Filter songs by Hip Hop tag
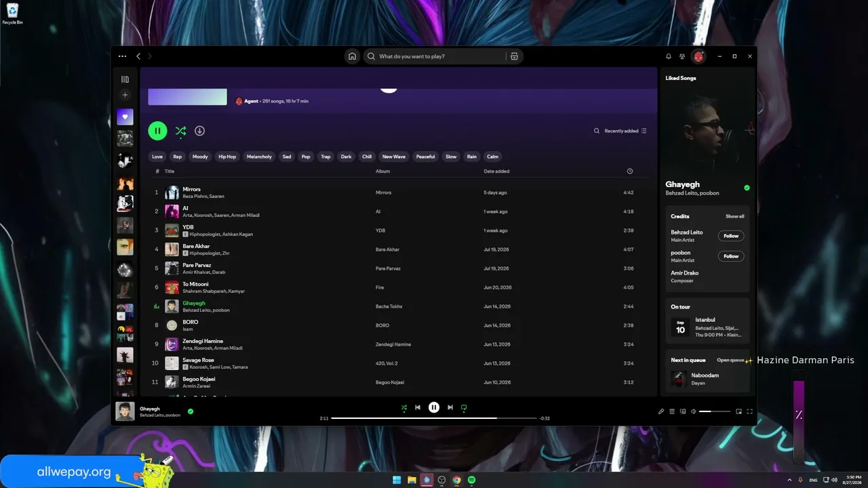 point(227,157)
